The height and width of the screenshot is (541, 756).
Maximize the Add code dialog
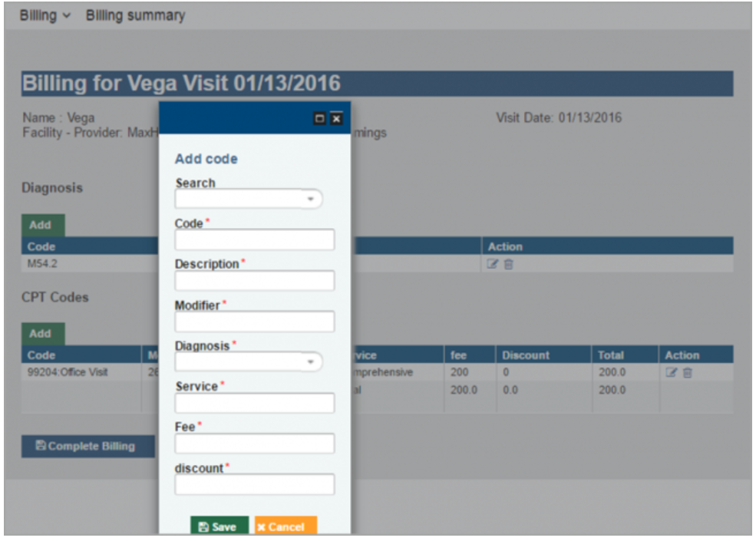pos(322,118)
